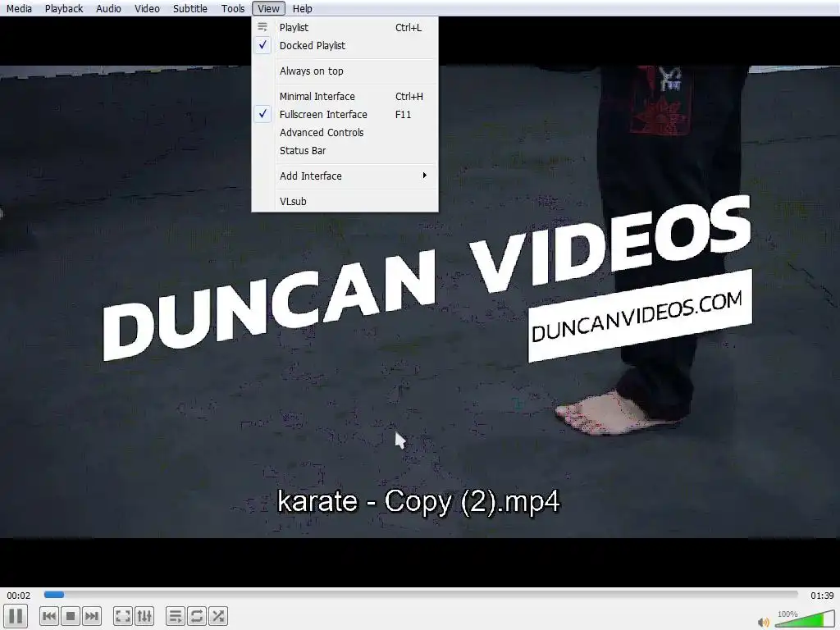
Task: Skip to previous media item
Action: point(49,616)
